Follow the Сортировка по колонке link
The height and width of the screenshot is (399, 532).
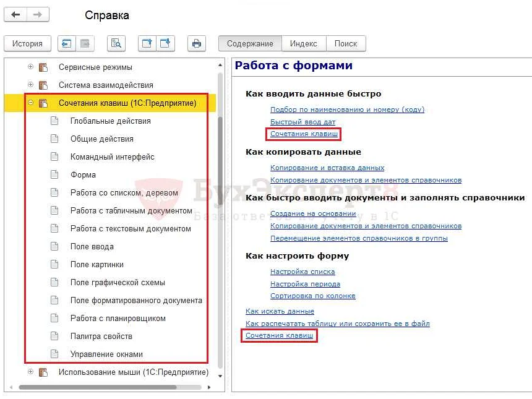pyautogui.click(x=313, y=296)
